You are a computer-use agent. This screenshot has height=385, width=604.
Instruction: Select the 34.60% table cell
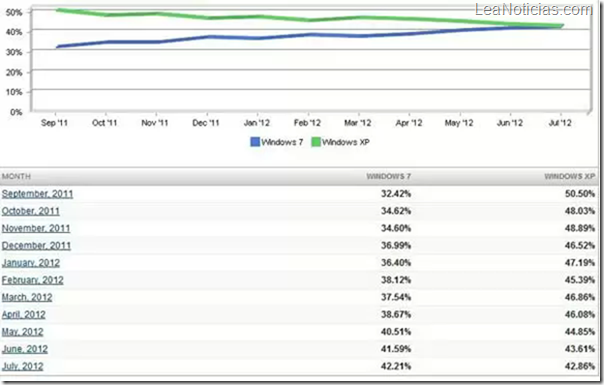[x=396, y=229]
